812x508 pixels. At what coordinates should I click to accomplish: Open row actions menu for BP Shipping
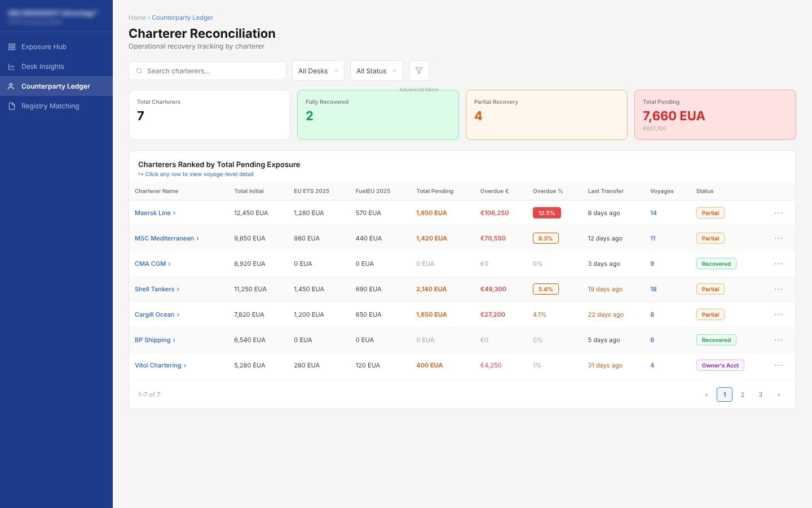coord(779,340)
